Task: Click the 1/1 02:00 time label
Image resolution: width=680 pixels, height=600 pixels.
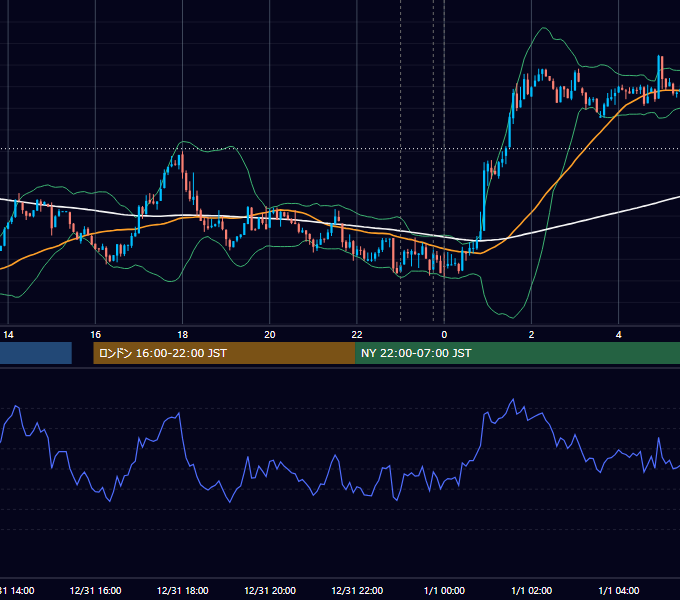Action: 531,590
